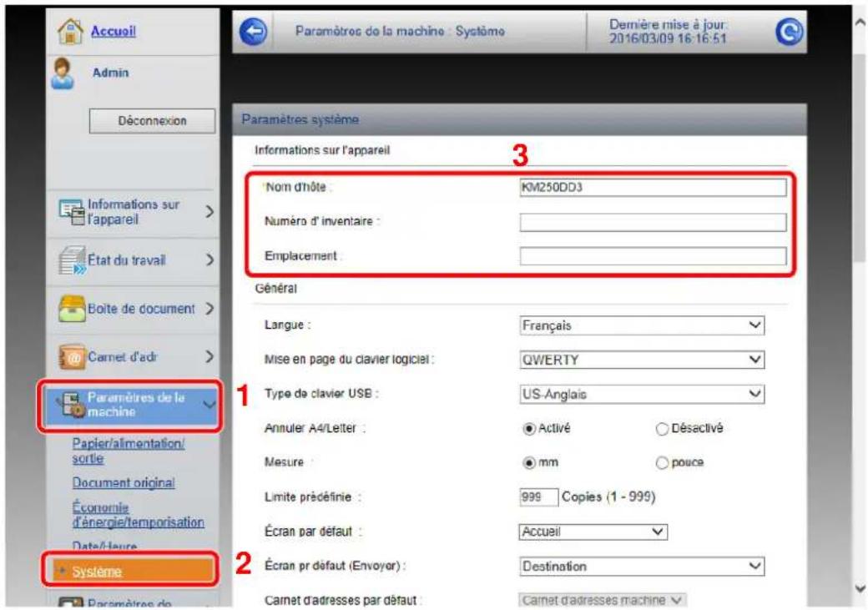Viewport: 868px width, 610px height.
Task: Select the Système submenu item
Action: click(x=130, y=570)
